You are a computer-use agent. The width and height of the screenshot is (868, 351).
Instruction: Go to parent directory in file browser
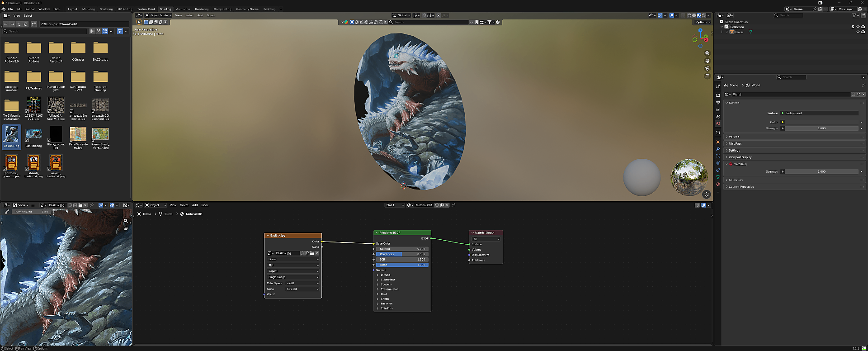click(x=19, y=24)
